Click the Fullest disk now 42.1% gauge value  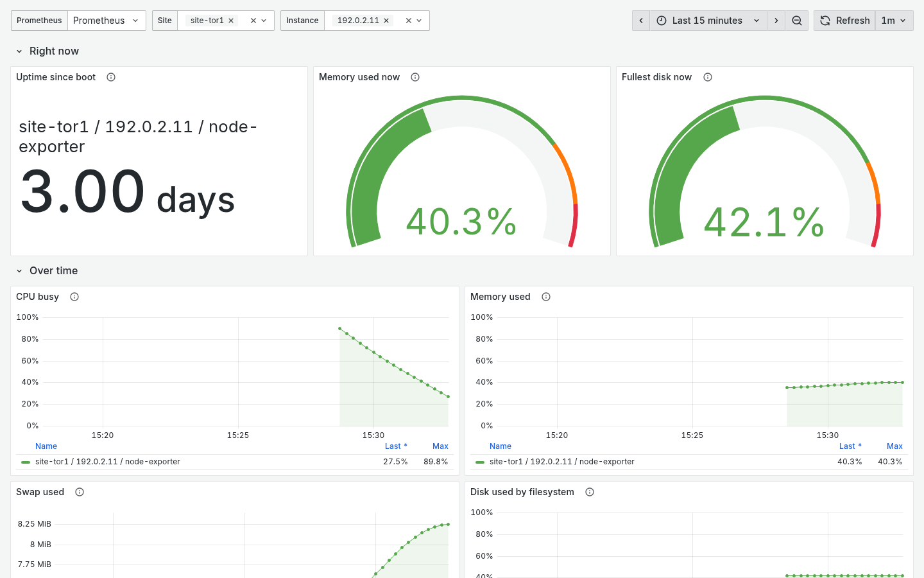pyautogui.click(x=764, y=222)
